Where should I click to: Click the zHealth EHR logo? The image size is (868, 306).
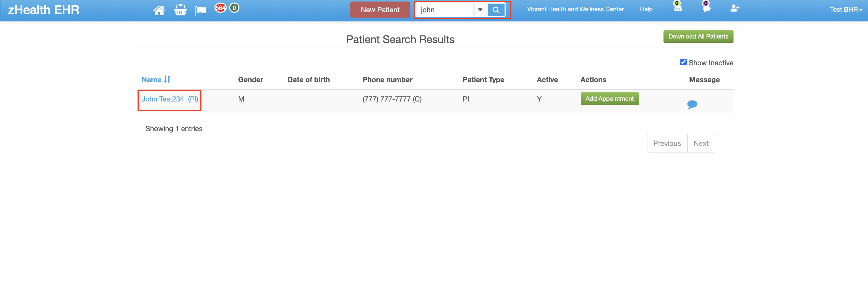(44, 10)
